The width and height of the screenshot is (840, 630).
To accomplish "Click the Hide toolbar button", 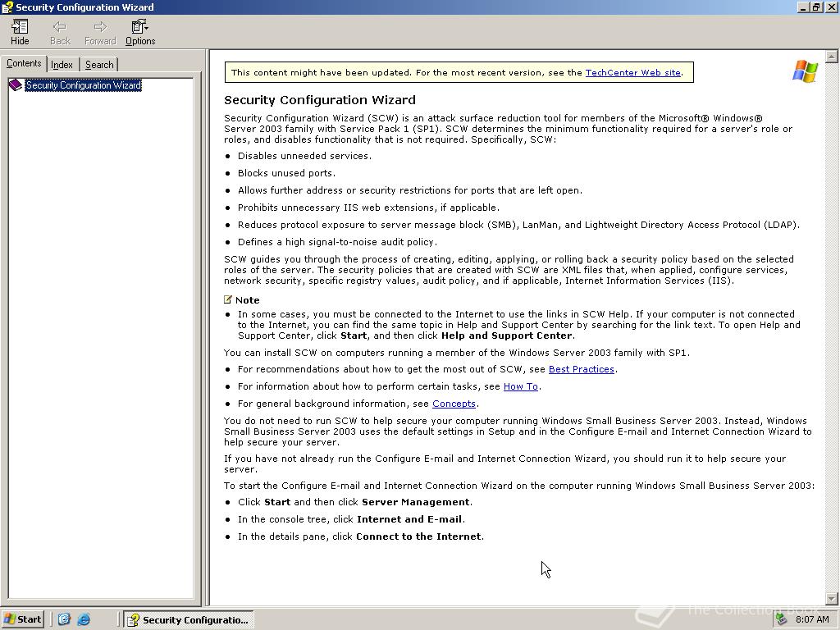I will [x=20, y=32].
